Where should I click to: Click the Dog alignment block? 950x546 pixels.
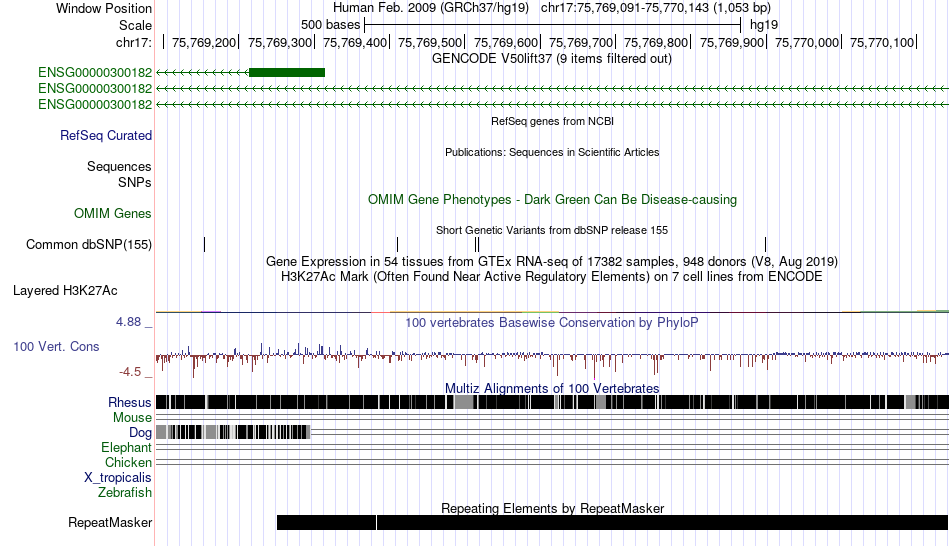click(233, 432)
